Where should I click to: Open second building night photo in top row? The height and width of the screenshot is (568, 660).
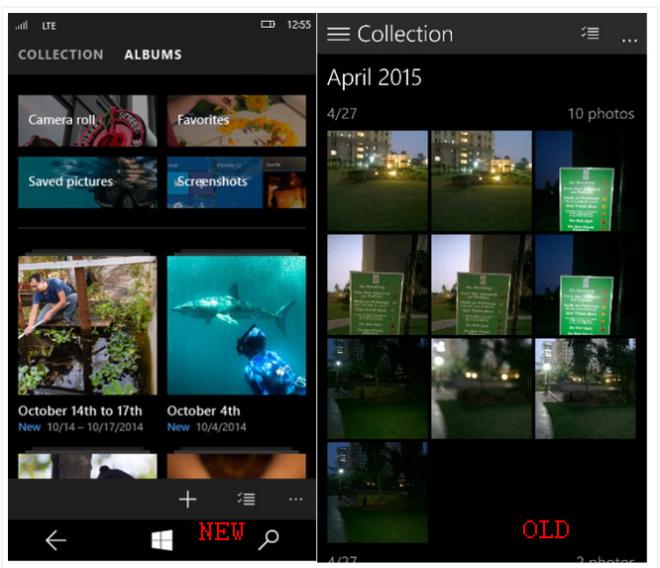click(482, 181)
